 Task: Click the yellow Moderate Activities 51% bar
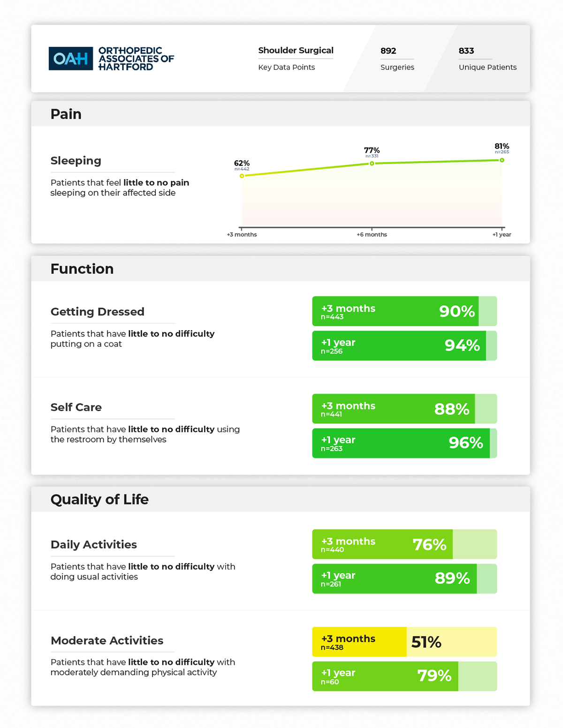click(x=359, y=642)
